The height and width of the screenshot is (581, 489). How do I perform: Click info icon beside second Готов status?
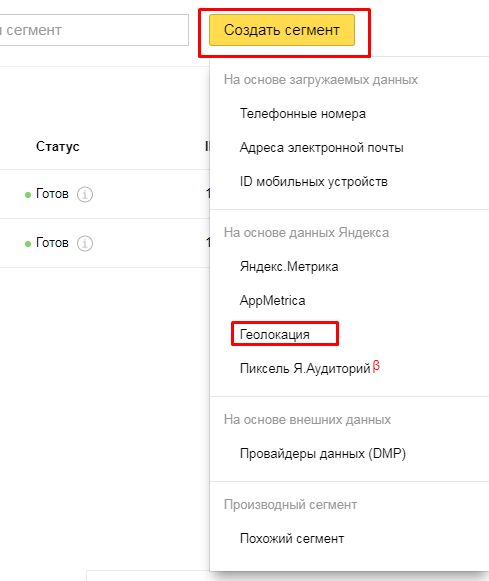[x=85, y=243]
